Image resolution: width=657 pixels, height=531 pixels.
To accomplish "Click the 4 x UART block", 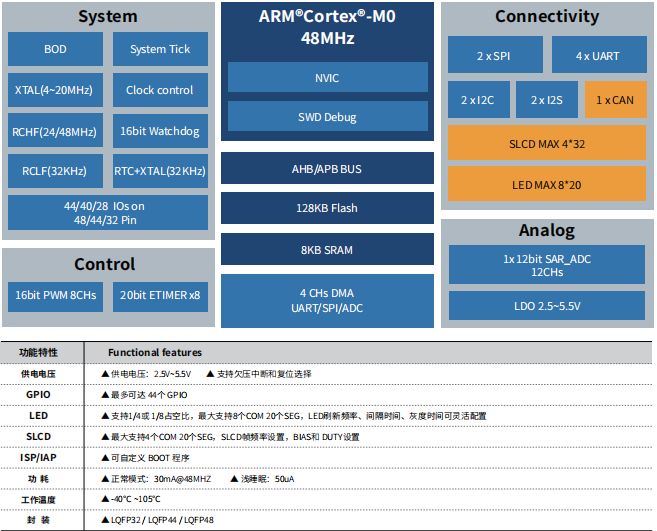I will pyautogui.click(x=599, y=55).
